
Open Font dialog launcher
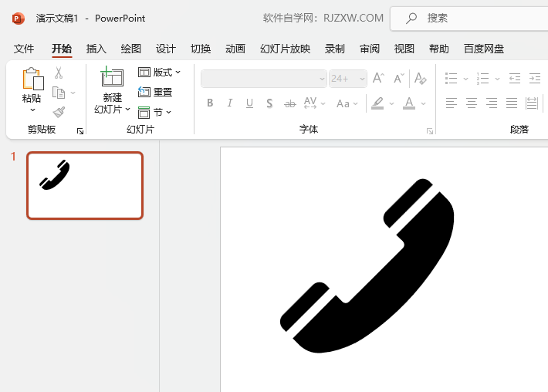(x=429, y=131)
